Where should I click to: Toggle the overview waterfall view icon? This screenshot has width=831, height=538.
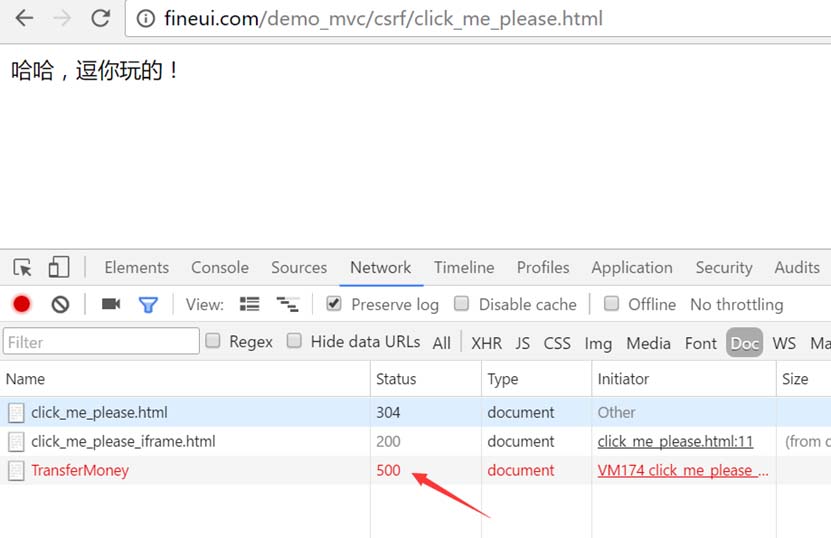pos(287,304)
